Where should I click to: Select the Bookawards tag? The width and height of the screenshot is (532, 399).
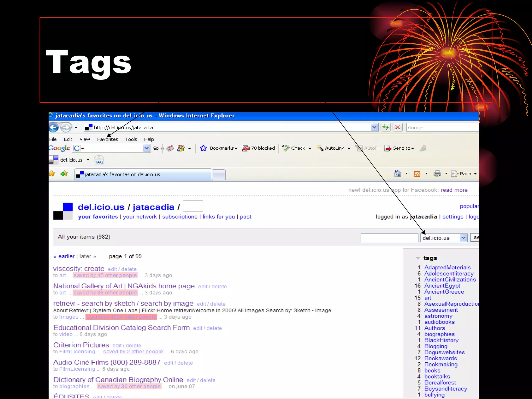[x=441, y=358]
